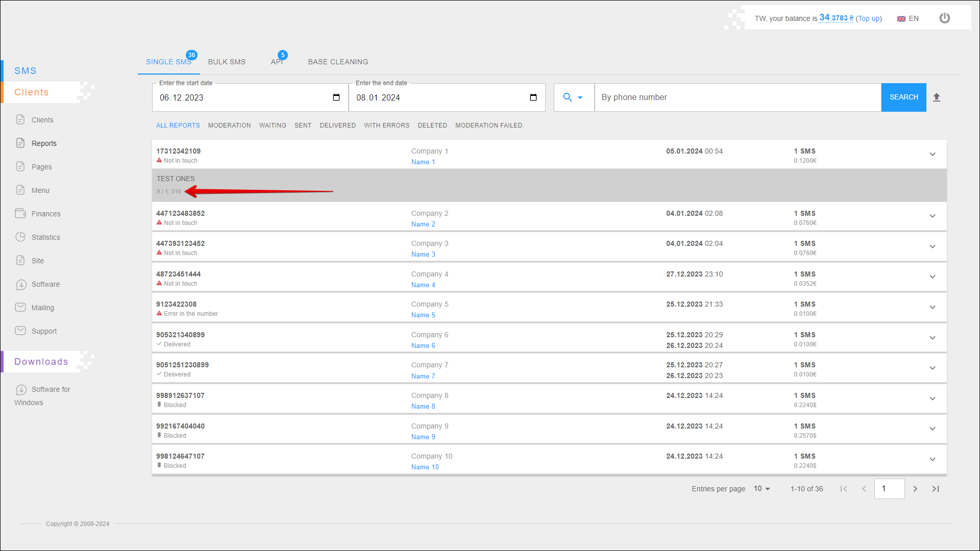Open the end date calendar picker
Image resolution: width=980 pixels, height=551 pixels.
(x=533, y=97)
